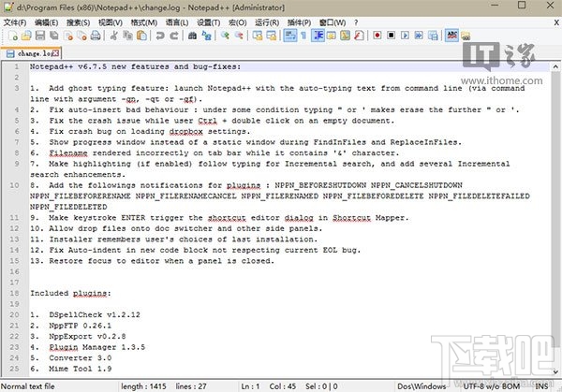Screen dimensions: 562x392
Task: Save the document with the floppy disk icon
Action: [x=40, y=36]
